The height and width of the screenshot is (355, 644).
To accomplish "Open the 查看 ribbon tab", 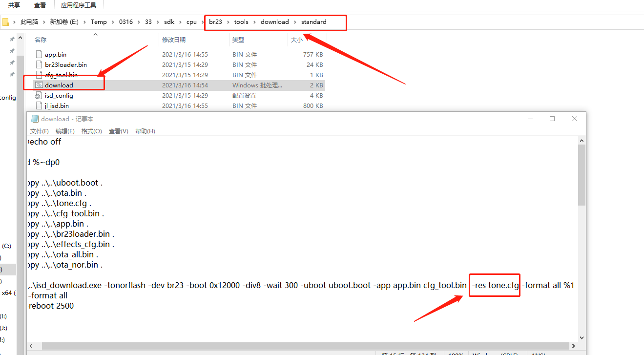I will (x=40, y=5).
